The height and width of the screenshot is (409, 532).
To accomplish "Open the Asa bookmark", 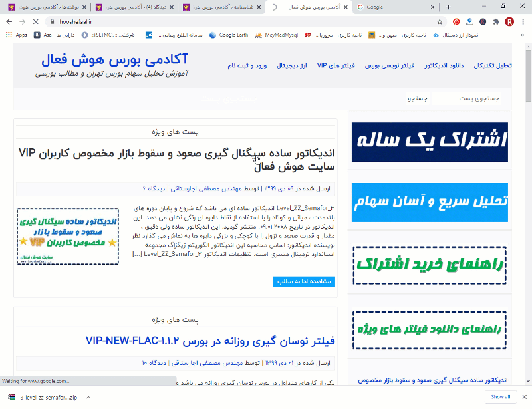I will [55, 35].
